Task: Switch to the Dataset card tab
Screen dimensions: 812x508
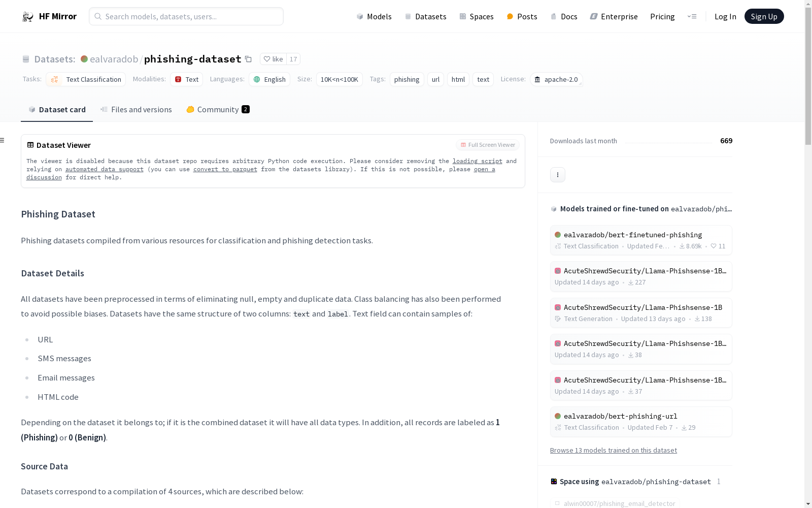Action: (x=57, y=110)
